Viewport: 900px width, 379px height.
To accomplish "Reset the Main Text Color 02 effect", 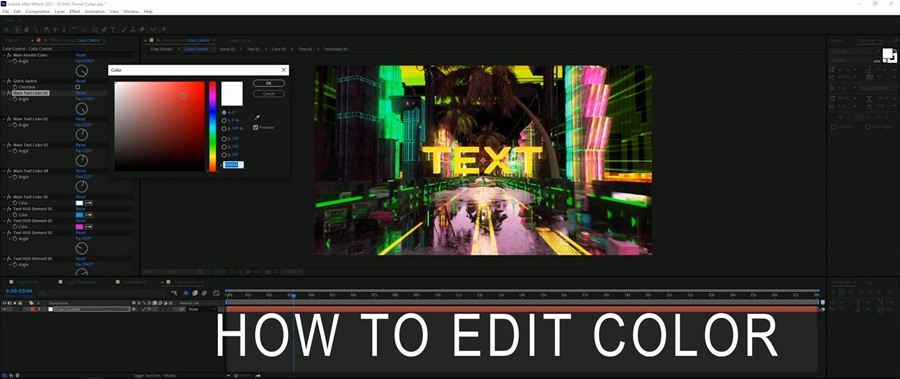I will coord(80,119).
